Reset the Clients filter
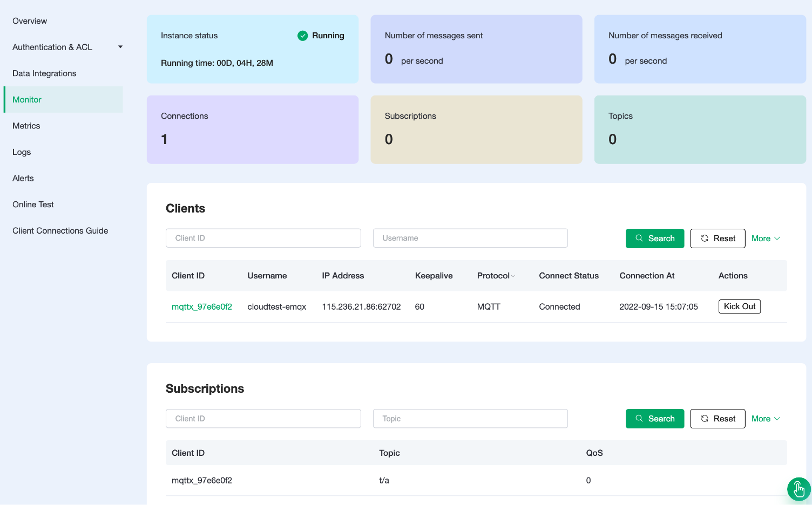This screenshot has height=505, width=812. [x=718, y=238]
